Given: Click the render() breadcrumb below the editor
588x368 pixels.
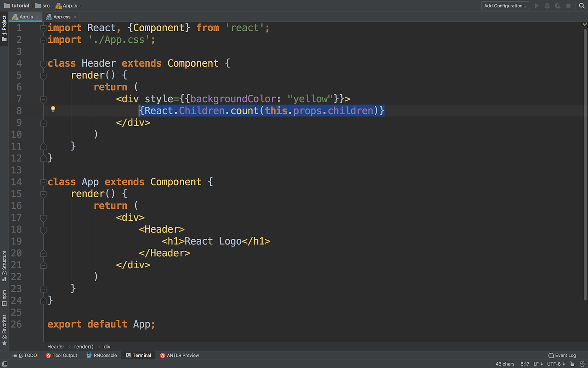Looking at the screenshot, I should click(x=84, y=346).
